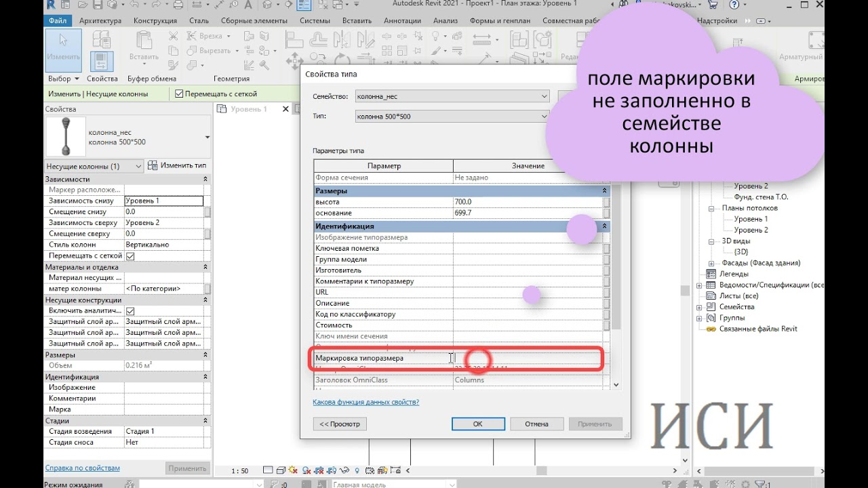Switch to the Системы ribbon tab

[315, 21]
